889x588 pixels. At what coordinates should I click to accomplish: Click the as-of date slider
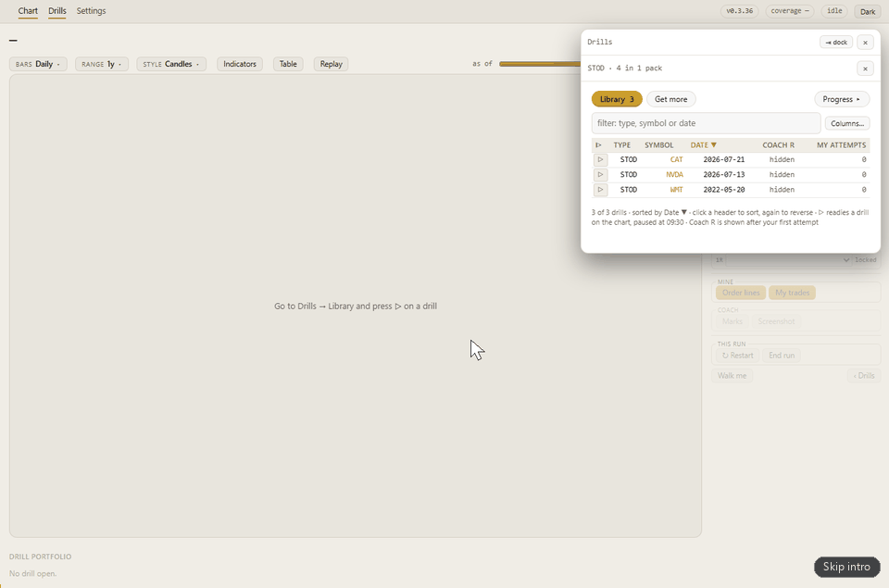[x=540, y=64]
